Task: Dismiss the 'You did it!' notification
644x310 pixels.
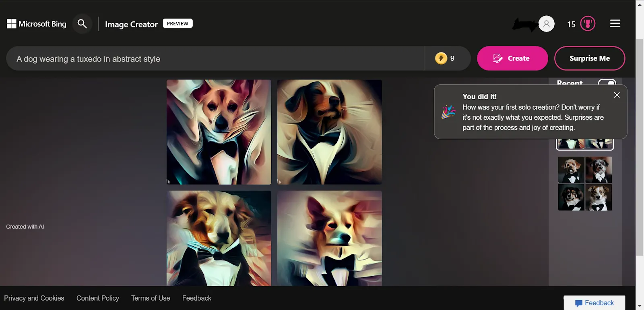Action: (x=617, y=95)
